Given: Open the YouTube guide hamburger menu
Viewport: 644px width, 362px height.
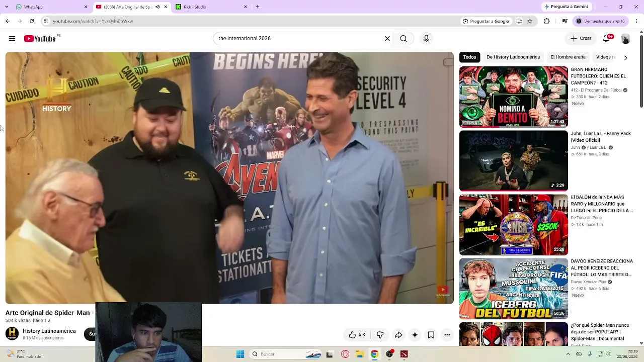Looking at the screenshot, I should (x=12, y=39).
